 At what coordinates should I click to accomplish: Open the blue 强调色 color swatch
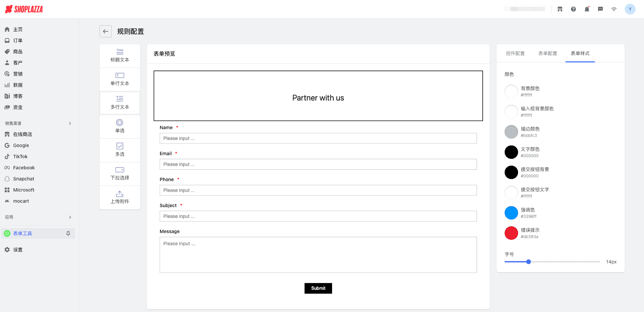coord(511,213)
